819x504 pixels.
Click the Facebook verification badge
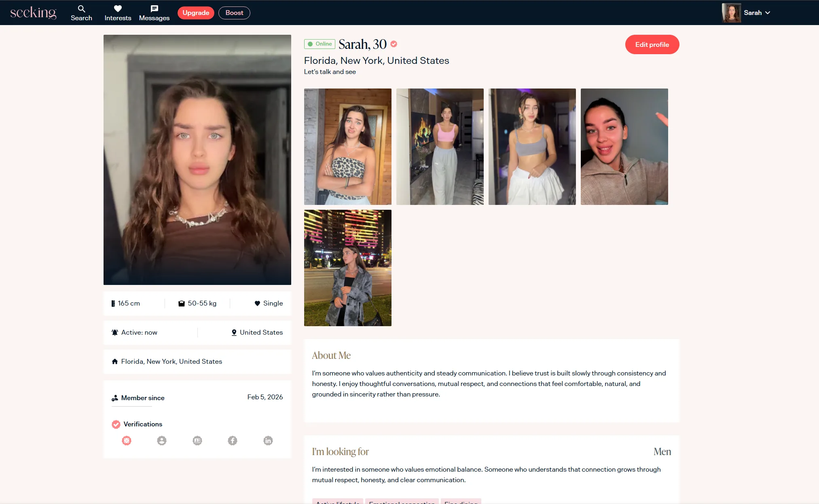[233, 441]
